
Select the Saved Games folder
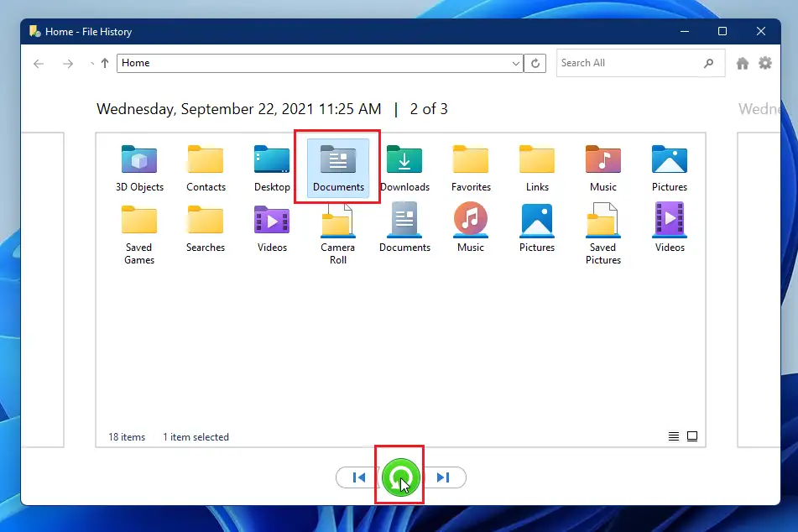[139, 234]
